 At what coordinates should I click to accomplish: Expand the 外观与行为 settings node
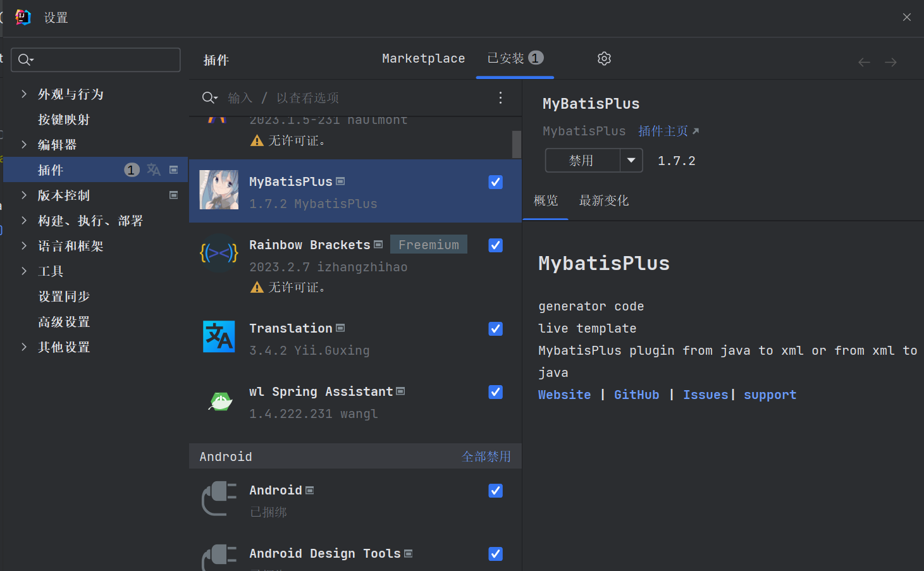tap(24, 94)
